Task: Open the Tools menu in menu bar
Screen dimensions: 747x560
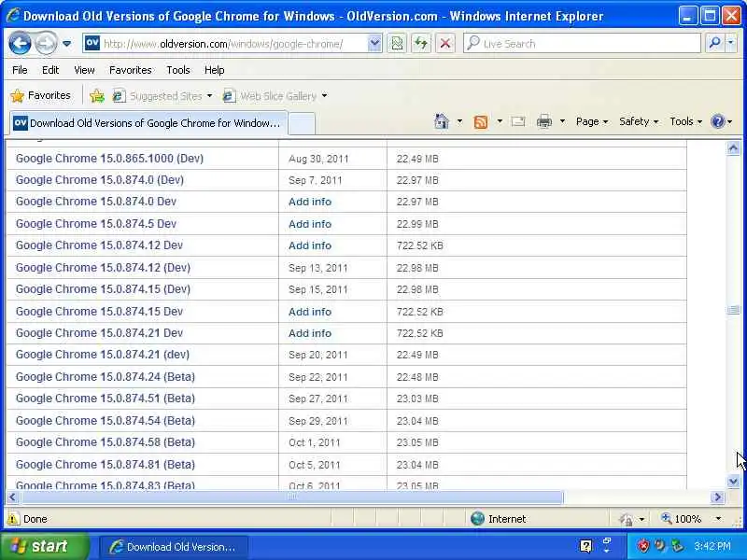Action: coord(178,70)
